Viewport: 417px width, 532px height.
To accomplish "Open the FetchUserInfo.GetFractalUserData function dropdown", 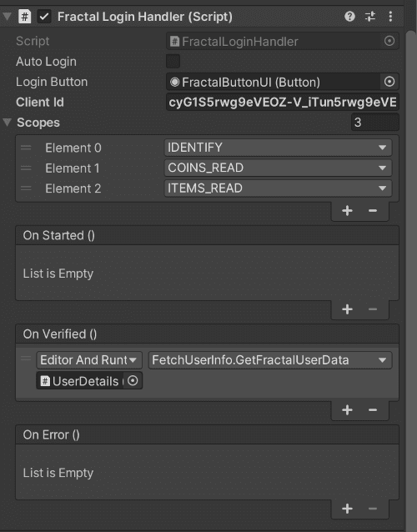I will click(270, 360).
